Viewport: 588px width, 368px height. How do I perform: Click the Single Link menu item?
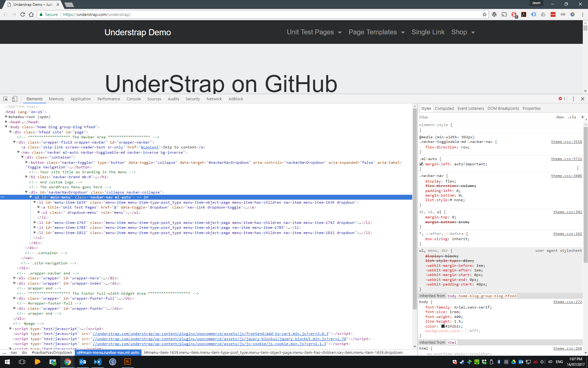(x=428, y=32)
